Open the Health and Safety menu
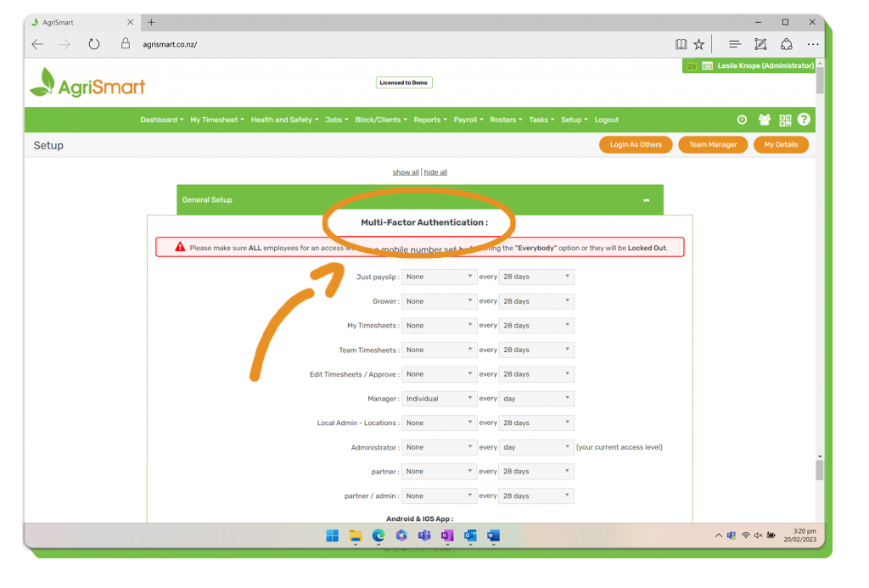Screen dimensions: 869x588 coord(284,120)
